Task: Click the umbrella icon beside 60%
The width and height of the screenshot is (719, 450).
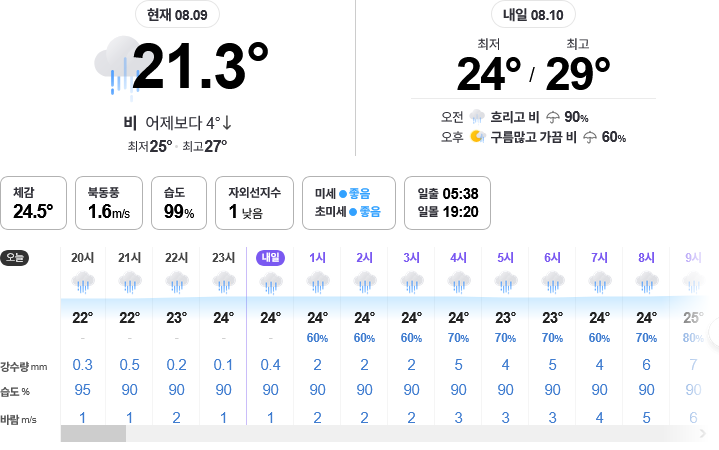Action: (590, 137)
